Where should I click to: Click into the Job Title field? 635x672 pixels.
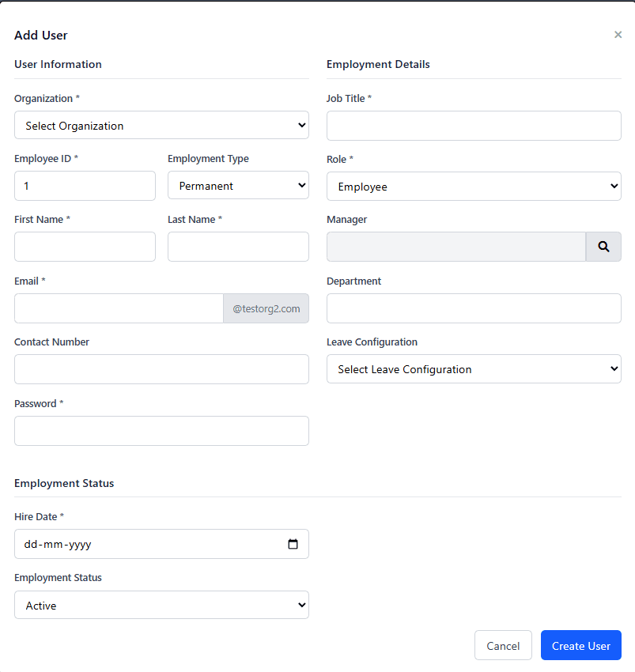[474, 126]
